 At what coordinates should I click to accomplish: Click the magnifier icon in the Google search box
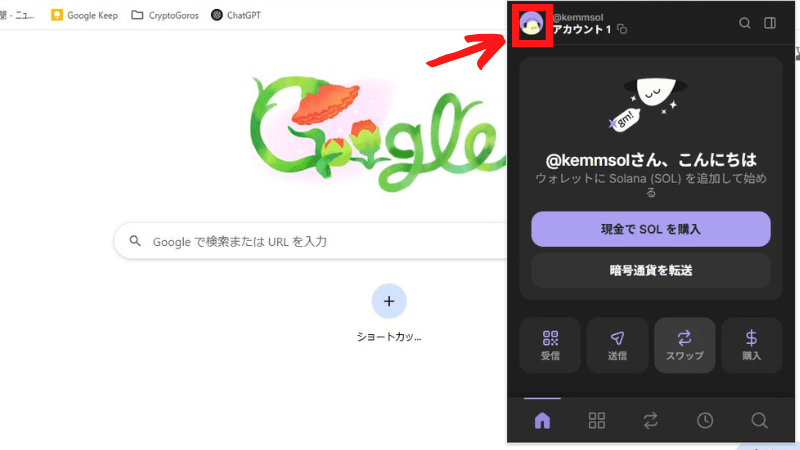coord(135,241)
